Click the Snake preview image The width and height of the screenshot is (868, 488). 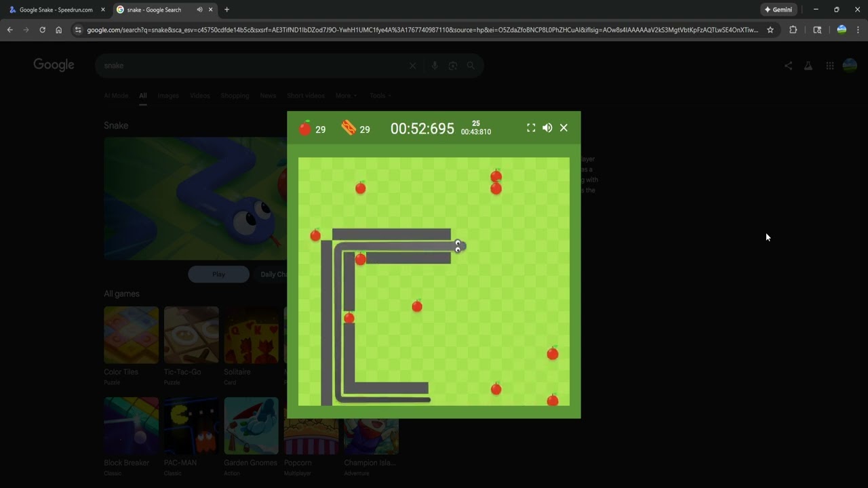[195, 199]
